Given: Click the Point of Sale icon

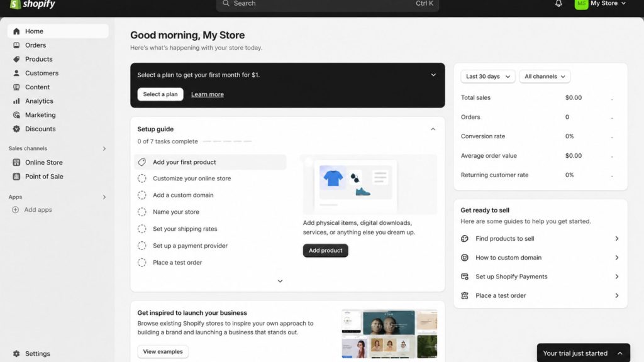Looking at the screenshot, I should 16,177.
